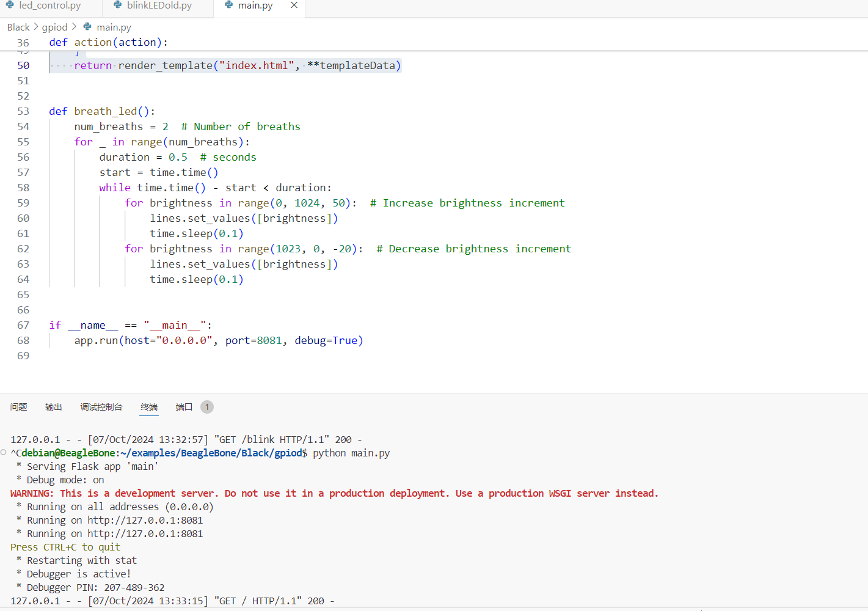868x611 pixels.
Task: Open the 端口 (Ports) panel tab
Action: (184, 407)
